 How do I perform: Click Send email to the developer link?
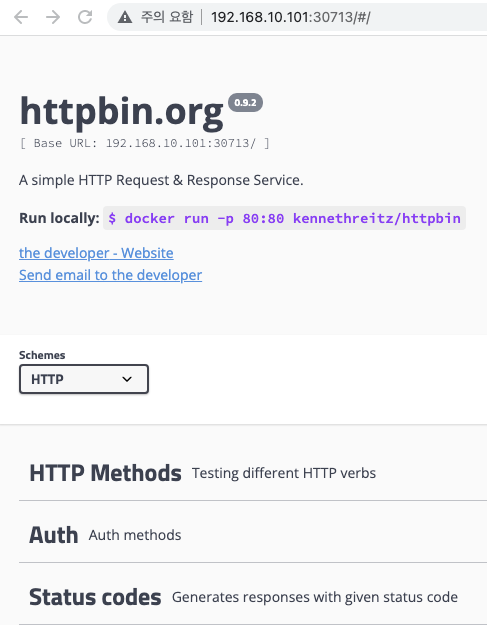pos(110,275)
